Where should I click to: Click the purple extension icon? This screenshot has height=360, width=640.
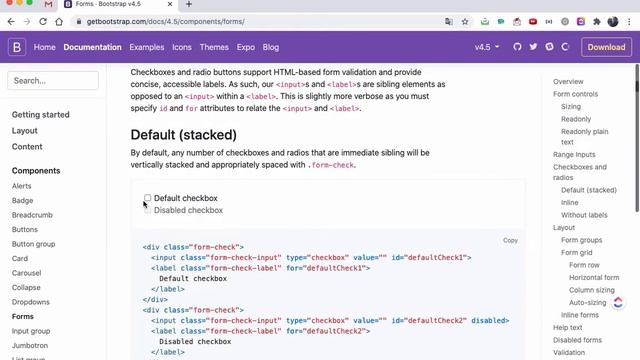[x=581, y=22]
